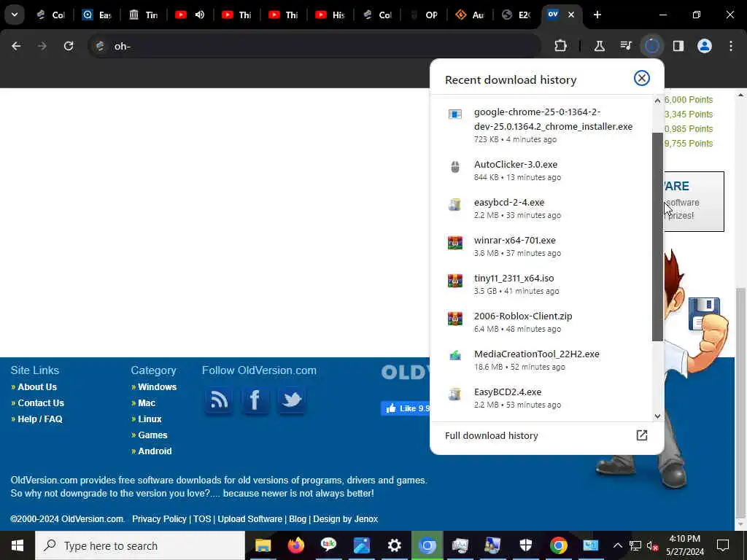
Task: Open EasyBCD2.4.exe download entry
Action: [541, 397]
